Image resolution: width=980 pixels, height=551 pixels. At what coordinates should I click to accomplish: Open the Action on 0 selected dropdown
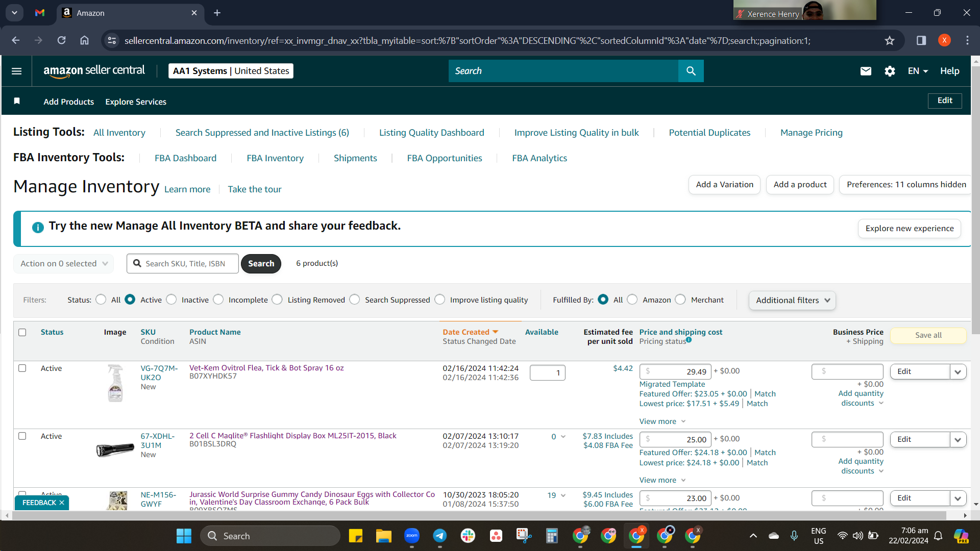[64, 263]
